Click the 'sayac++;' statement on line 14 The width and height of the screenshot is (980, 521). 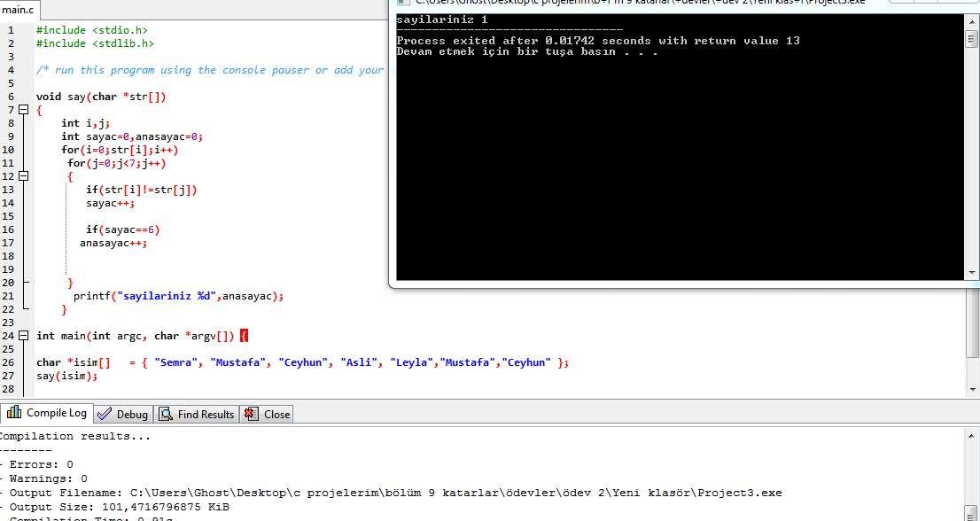(111, 203)
